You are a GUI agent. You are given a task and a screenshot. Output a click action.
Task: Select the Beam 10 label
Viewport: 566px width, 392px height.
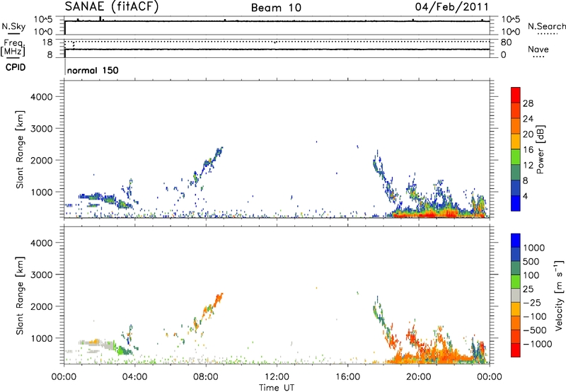pyautogui.click(x=276, y=8)
